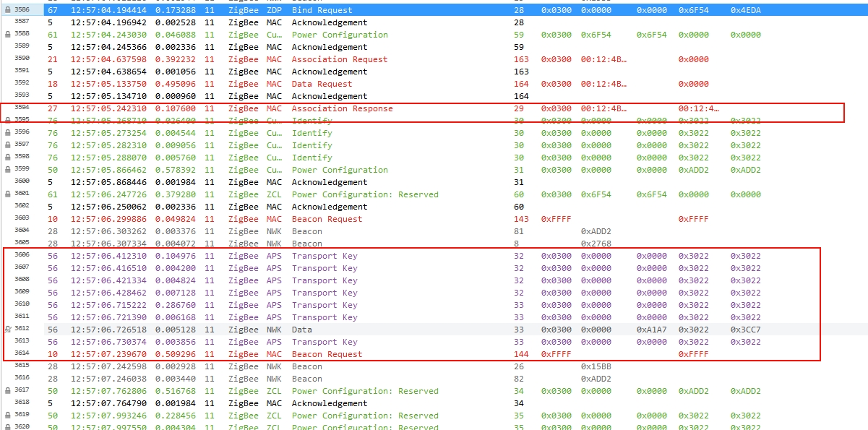The height and width of the screenshot is (430, 868).
Task: Click lock icon beside packet 3619
Action: point(7,416)
